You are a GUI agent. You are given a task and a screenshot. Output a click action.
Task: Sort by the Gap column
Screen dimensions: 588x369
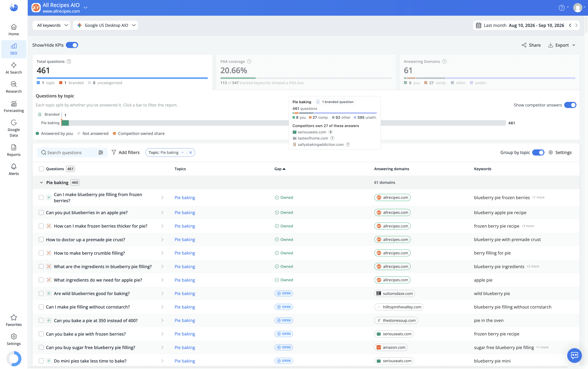[x=280, y=169]
